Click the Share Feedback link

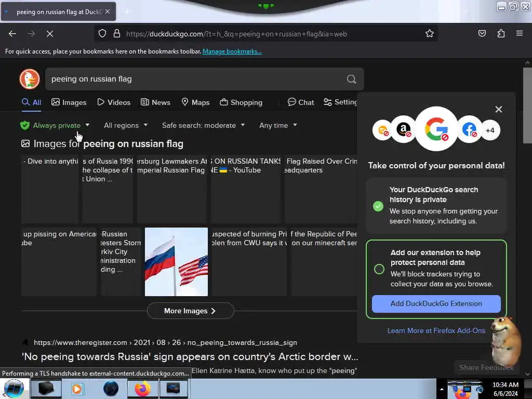[x=486, y=367]
